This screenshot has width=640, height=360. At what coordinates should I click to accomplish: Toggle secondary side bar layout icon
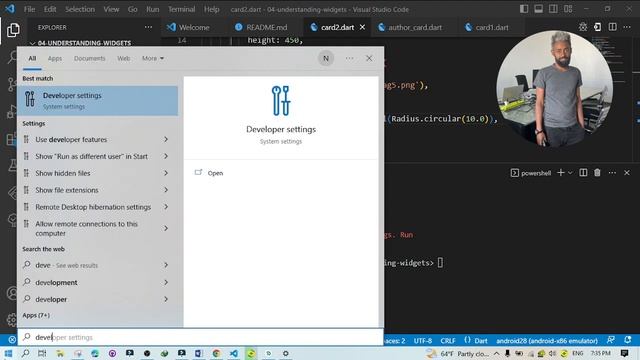pos(553,9)
